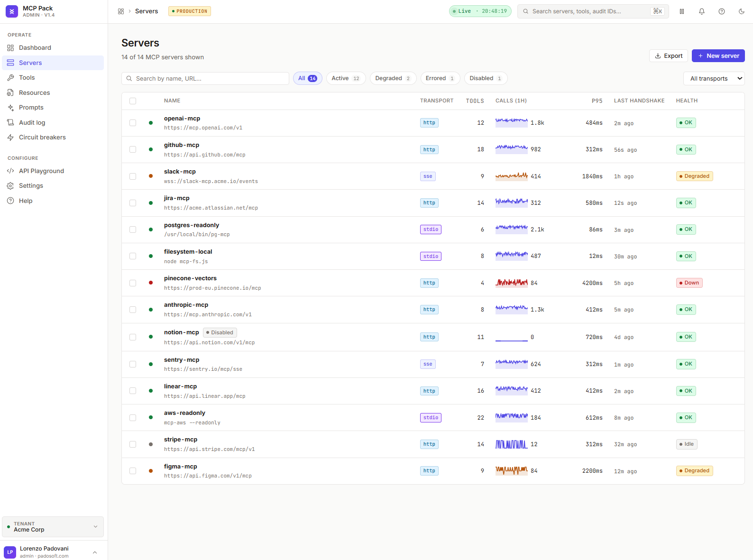Click the Settings gear icon in sidebar

10,186
